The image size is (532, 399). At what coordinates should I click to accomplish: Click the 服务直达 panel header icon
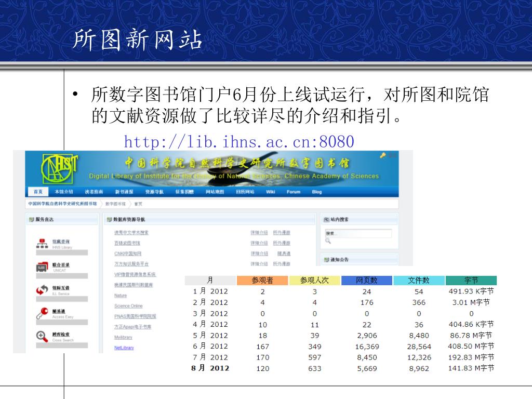point(32,220)
